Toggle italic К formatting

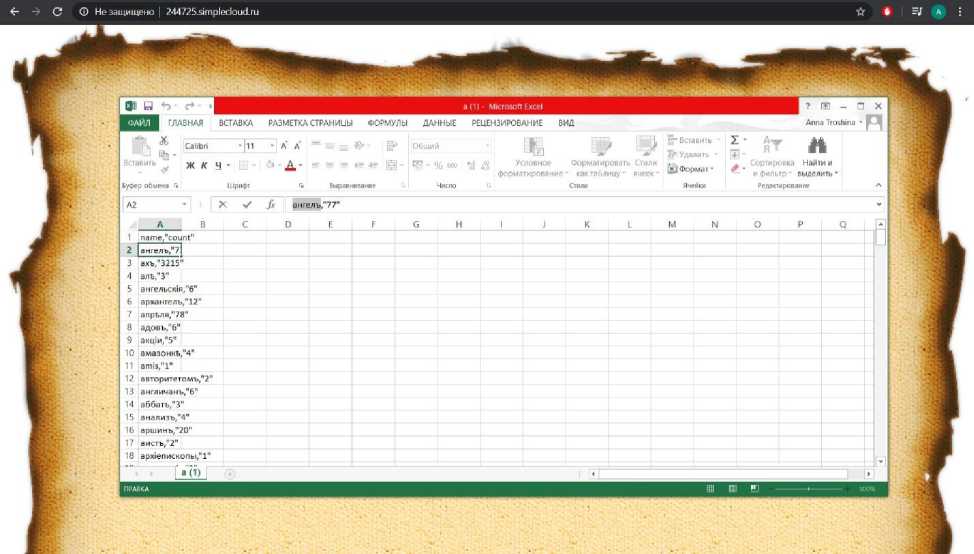(x=204, y=165)
